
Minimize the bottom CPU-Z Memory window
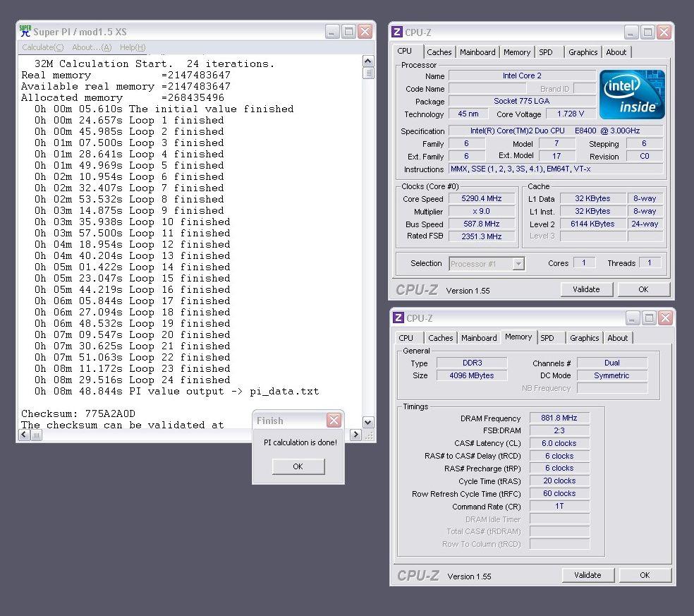633,318
